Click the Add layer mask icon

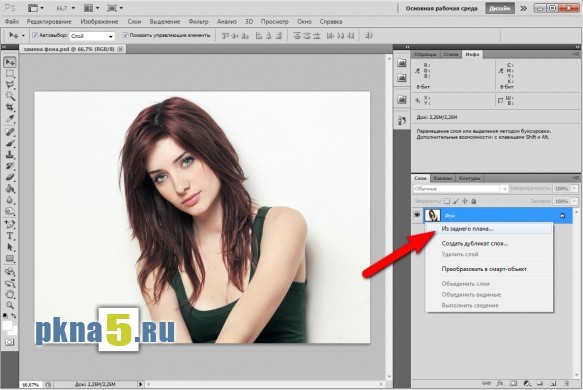pyautogui.click(x=513, y=383)
